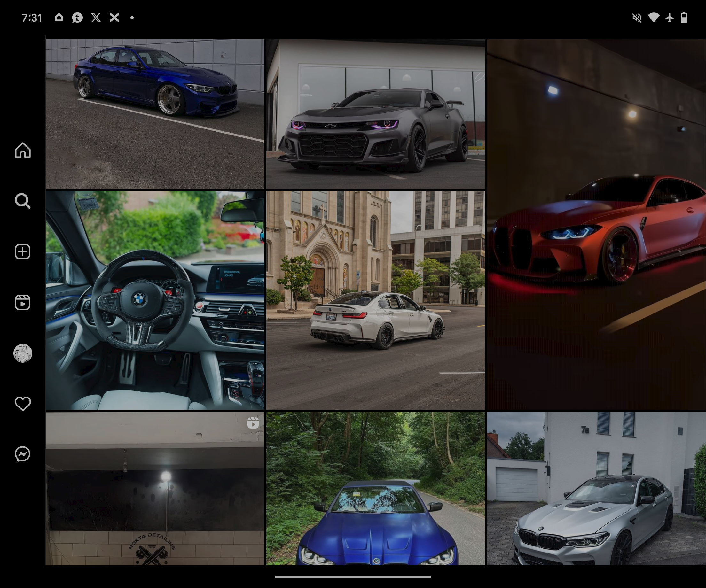Open blue BMW in forest photo
The width and height of the screenshot is (706, 588).
[x=375, y=488]
